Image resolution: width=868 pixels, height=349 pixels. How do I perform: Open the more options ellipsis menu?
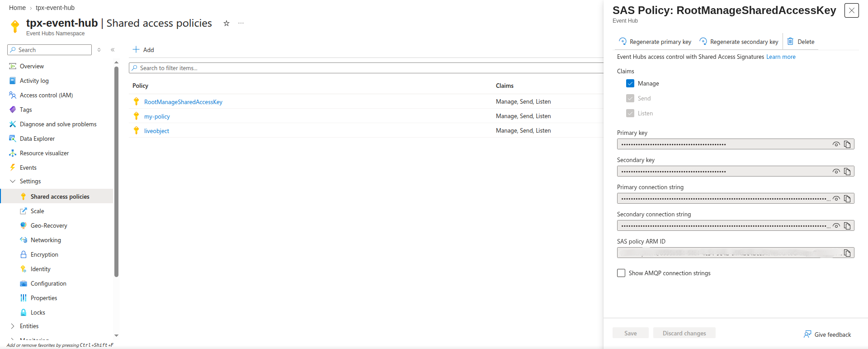click(241, 23)
